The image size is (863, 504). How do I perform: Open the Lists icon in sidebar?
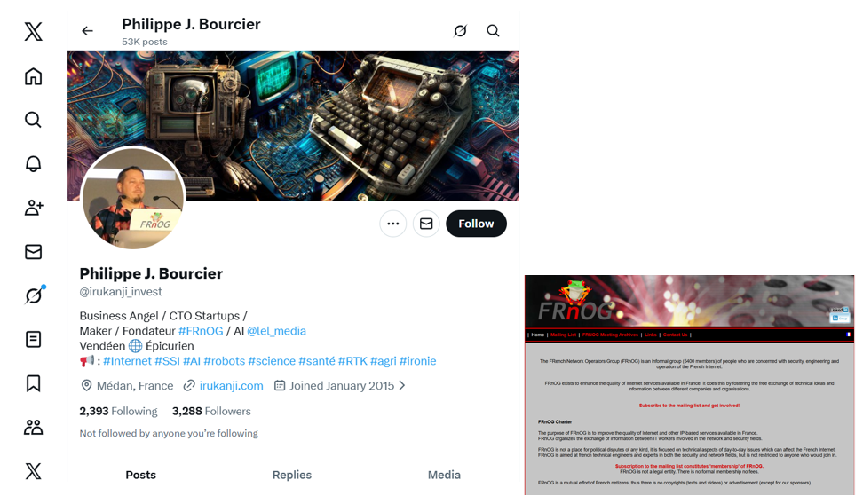coord(33,340)
